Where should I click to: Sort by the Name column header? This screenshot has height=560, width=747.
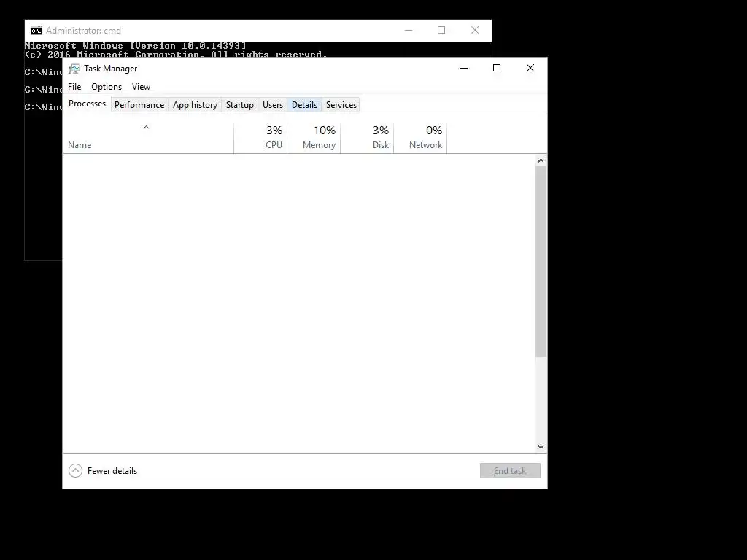[148, 138]
